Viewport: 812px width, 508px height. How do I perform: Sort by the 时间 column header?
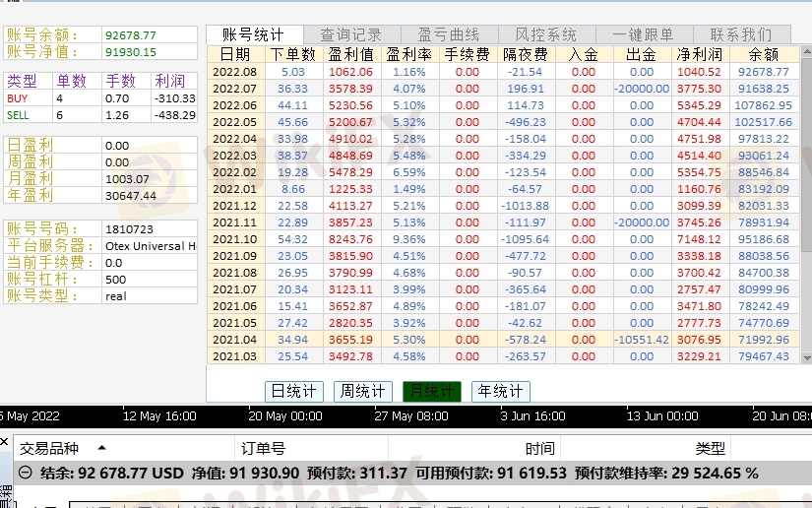pyautogui.click(x=539, y=448)
